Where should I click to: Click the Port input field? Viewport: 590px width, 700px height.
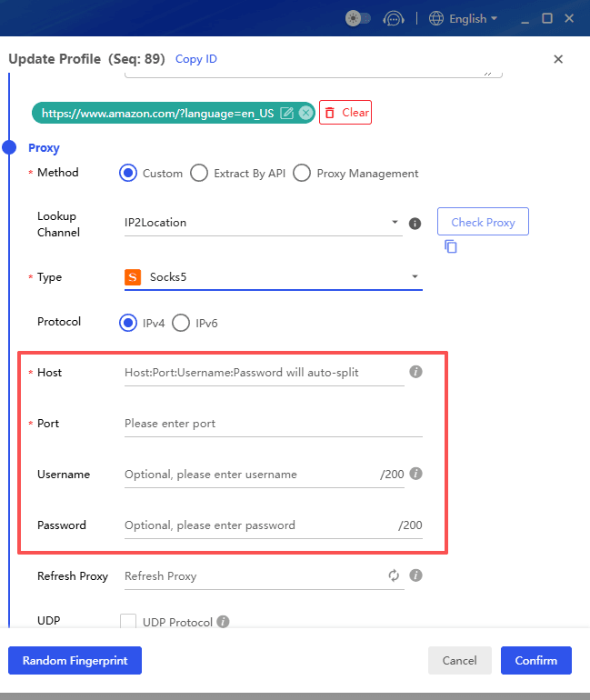273,424
